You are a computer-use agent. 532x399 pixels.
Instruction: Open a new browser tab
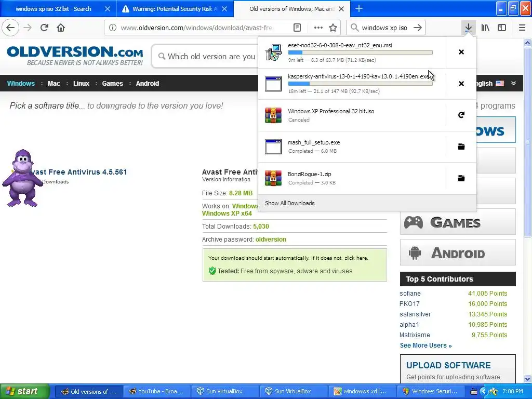click(x=358, y=8)
